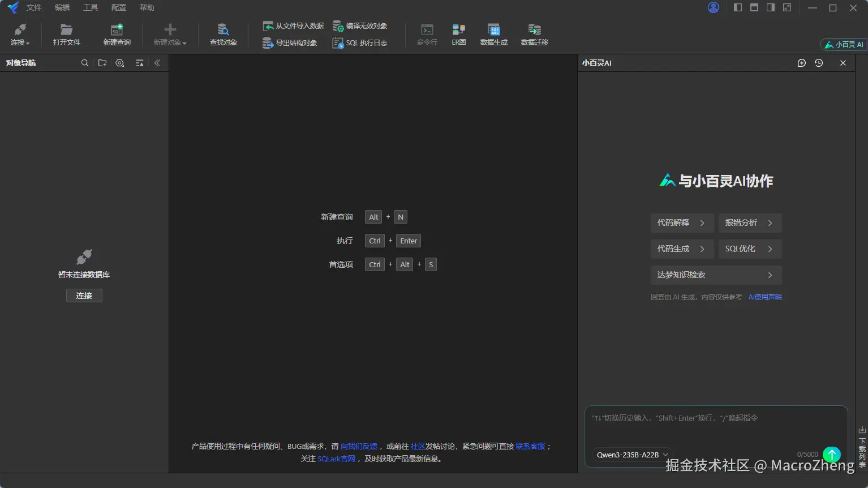Expand 达梦知识检索 option
This screenshot has height=488, width=868.
tap(716, 275)
